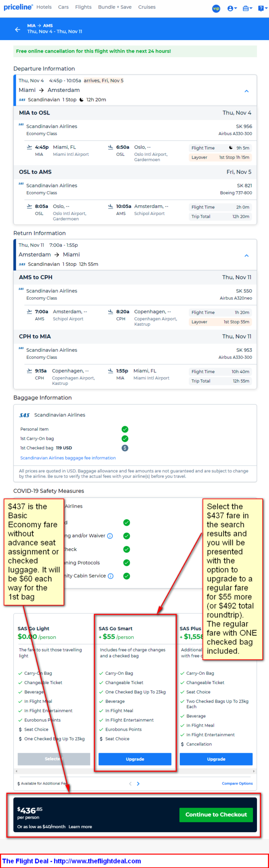Click Upgrade under SAS Go Smart
269x868 pixels.
tap(135, 759)
